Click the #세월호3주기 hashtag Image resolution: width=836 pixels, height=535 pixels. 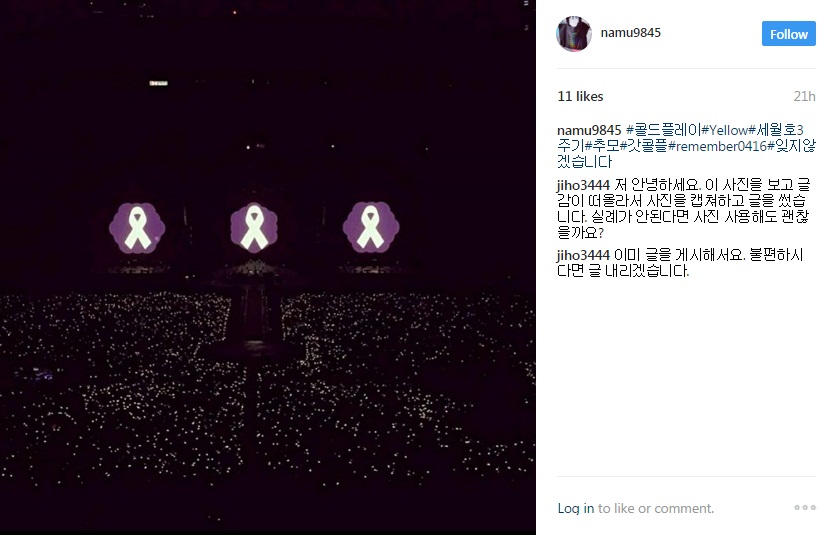coord(776,130)
